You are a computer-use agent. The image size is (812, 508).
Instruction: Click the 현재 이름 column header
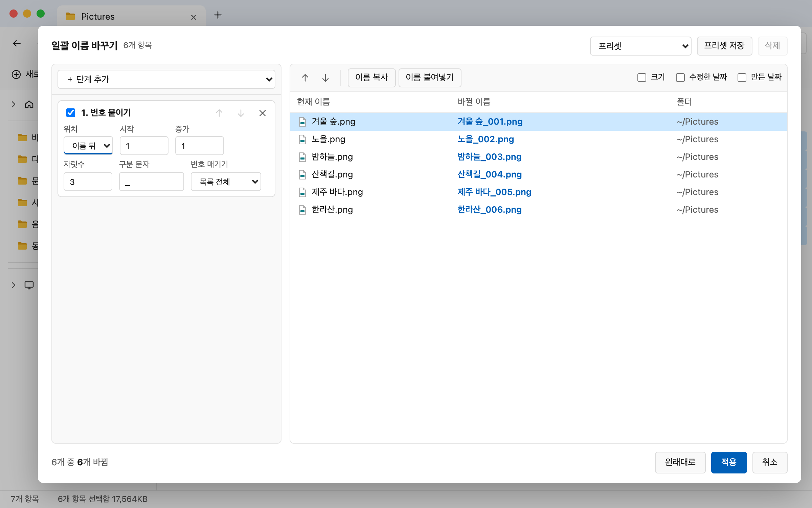313,102
